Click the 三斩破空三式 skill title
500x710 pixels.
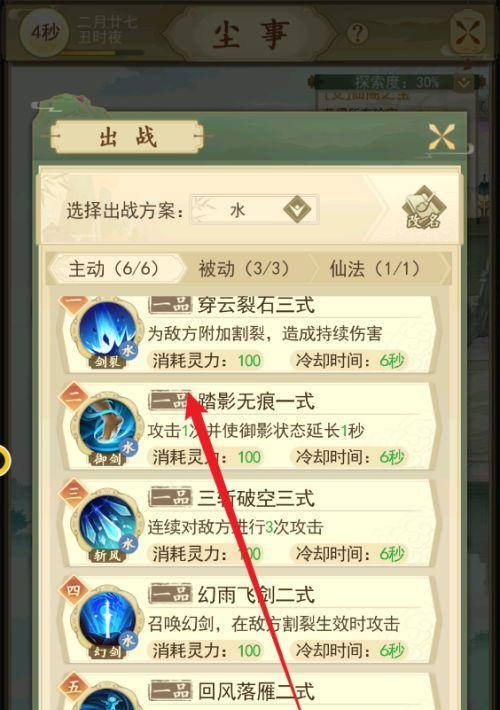coord(256,498)
